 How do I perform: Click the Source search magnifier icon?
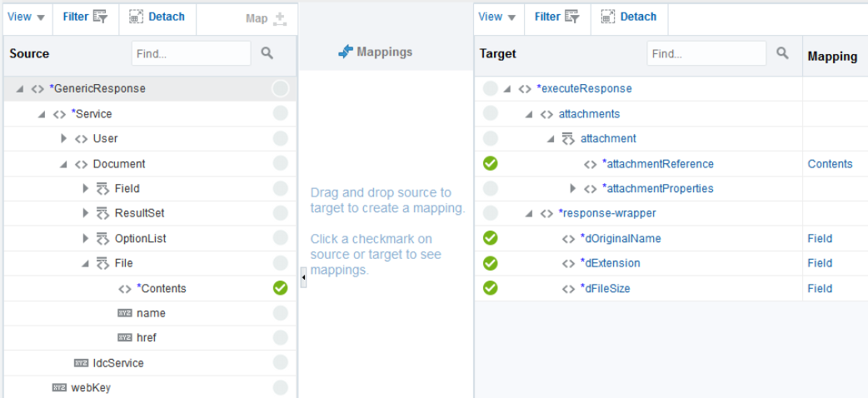(x=267, y=53)
